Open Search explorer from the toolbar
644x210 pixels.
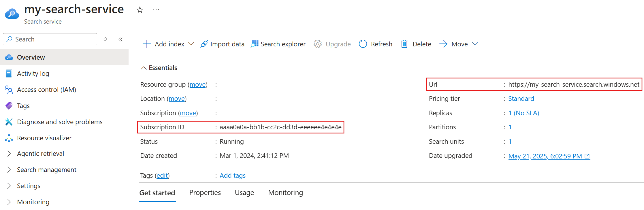(x=278, y=44)
